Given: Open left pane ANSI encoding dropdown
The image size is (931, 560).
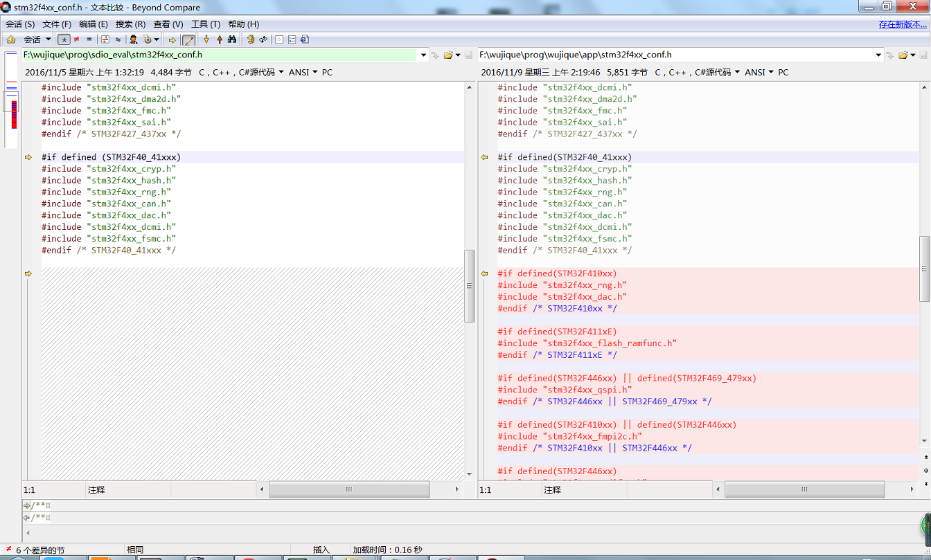Looking at the screenshot, I should pyautogui.click(x=303, y=72).
